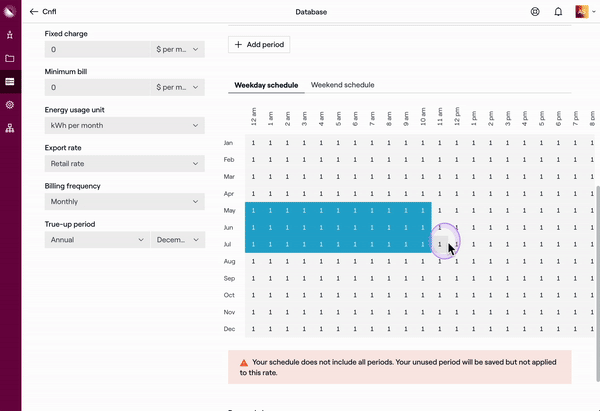
Task: Click the Add period button
Action: pyautogui.click(x=259, y=45)
